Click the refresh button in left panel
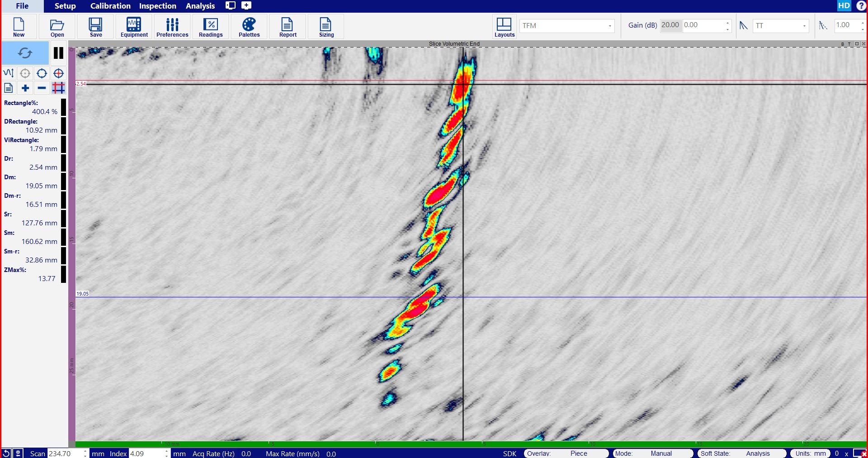This screenshot has height=458, width=868. tap(25, 53)
